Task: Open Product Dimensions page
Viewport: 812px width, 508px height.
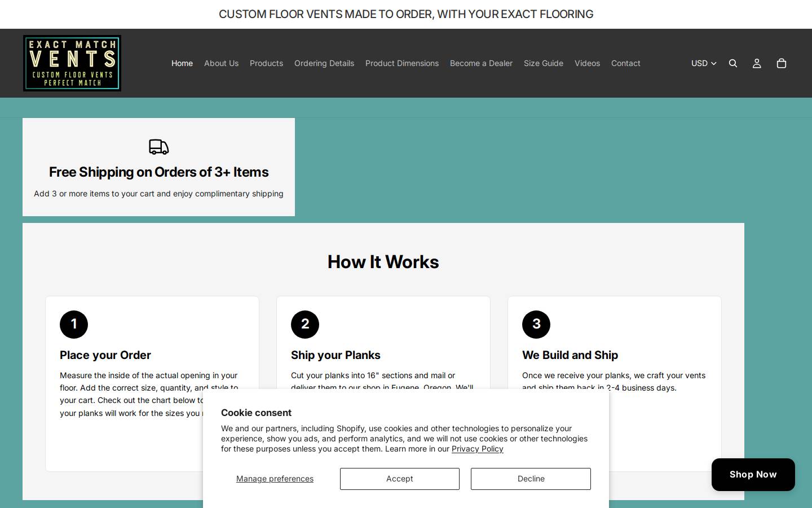Action: point(402,63)
